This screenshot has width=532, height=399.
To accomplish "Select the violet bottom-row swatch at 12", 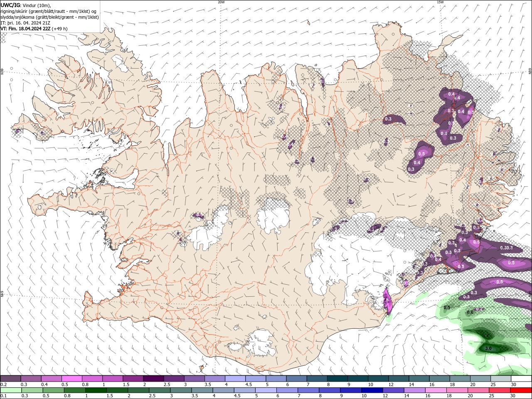I will 393,390.
